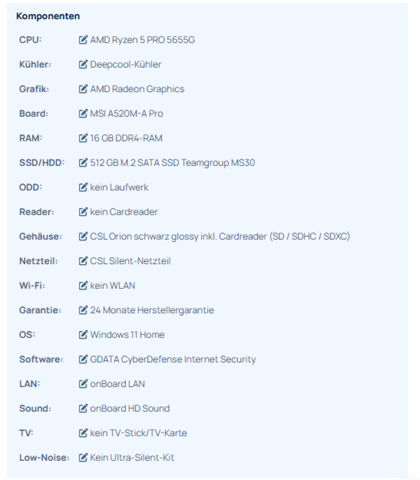This screenshot has width=420, height=480.
Task: Click GDATA CyberDefense Internet Security
Action: pyautogui.click(x=173, y=359)
